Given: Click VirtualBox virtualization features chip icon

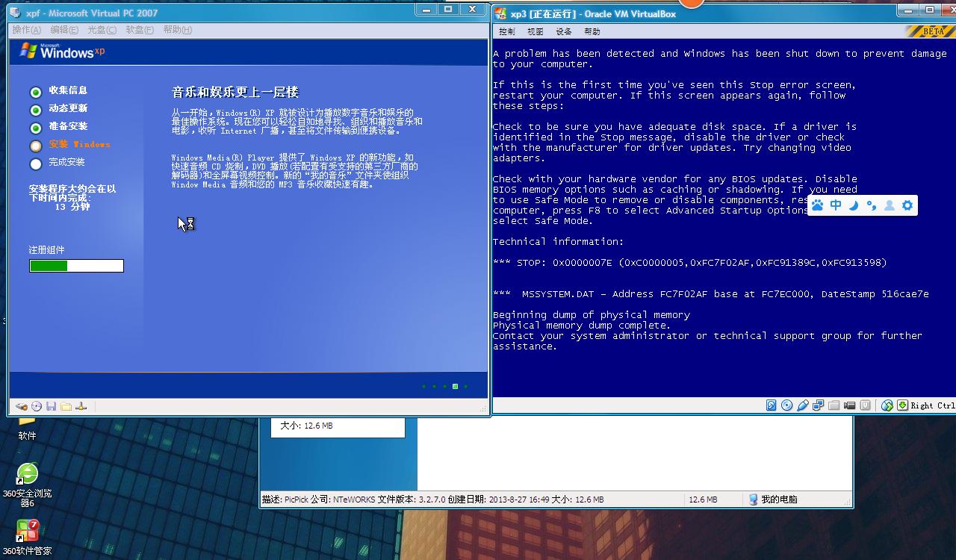Looking at the screenshot, I should 865,405.
